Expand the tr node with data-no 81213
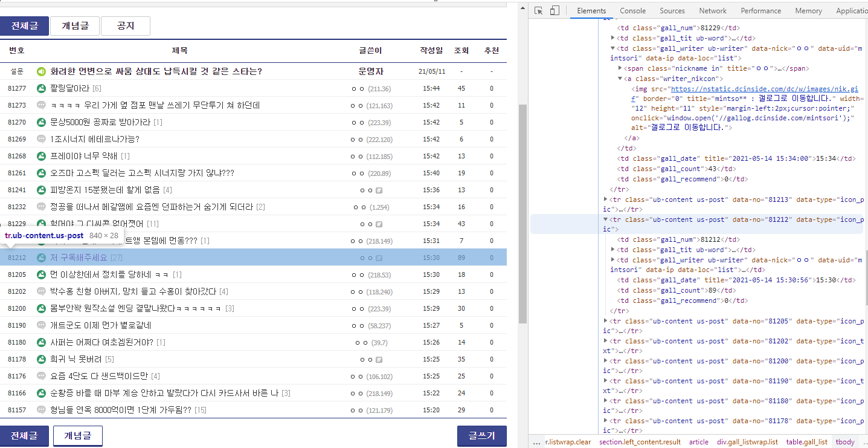 (x=606, y=199)
